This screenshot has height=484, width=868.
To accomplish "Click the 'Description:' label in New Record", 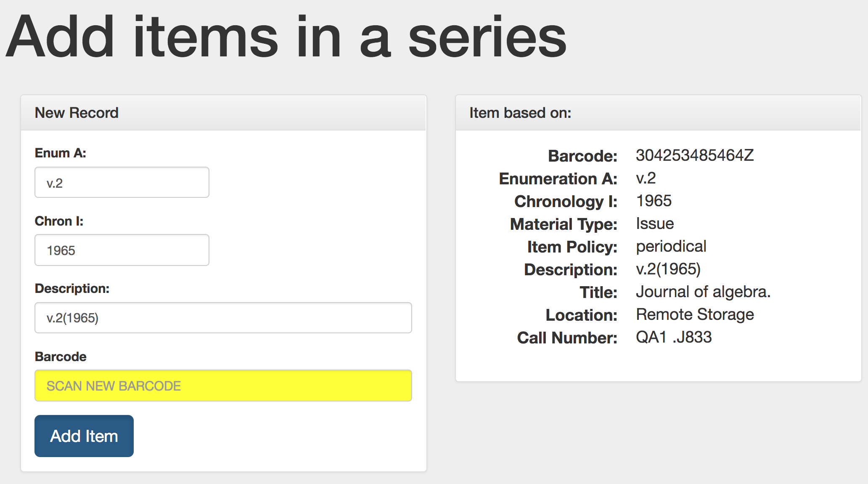I will point(72,288).
